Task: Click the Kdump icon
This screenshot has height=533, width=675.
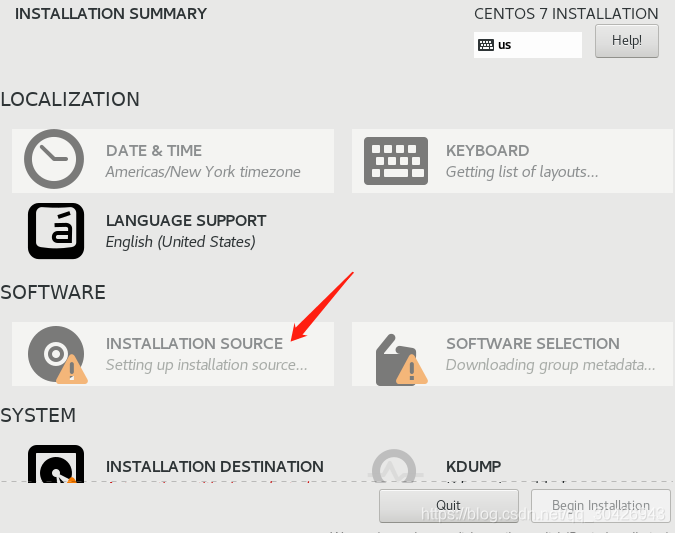Action: coord(395,466)
